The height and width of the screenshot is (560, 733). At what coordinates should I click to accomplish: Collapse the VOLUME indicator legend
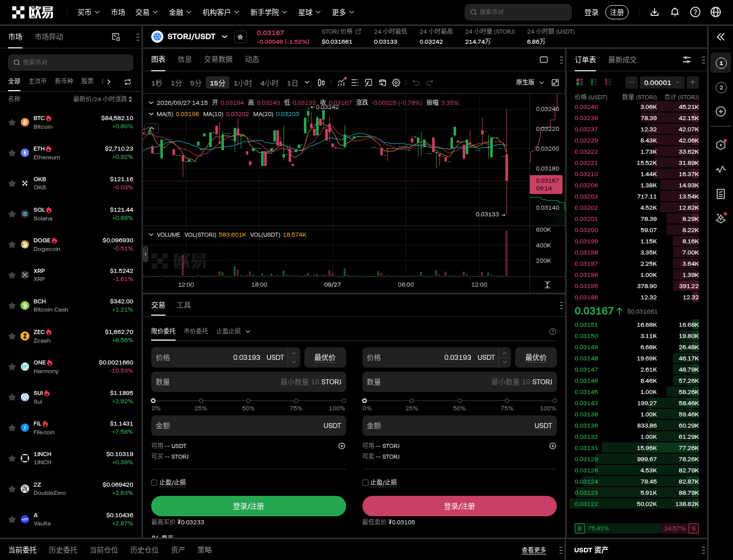coord(151,235)
